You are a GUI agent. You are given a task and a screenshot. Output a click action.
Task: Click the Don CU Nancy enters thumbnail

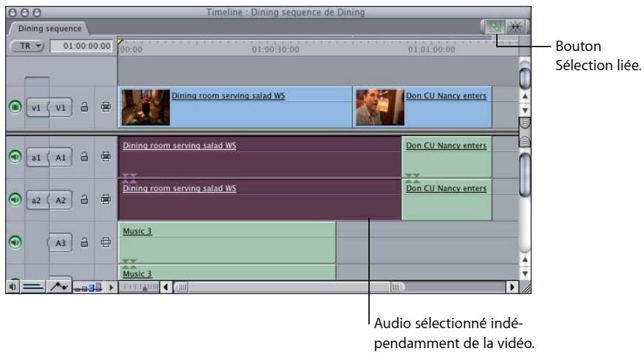(x=380, y=107)
